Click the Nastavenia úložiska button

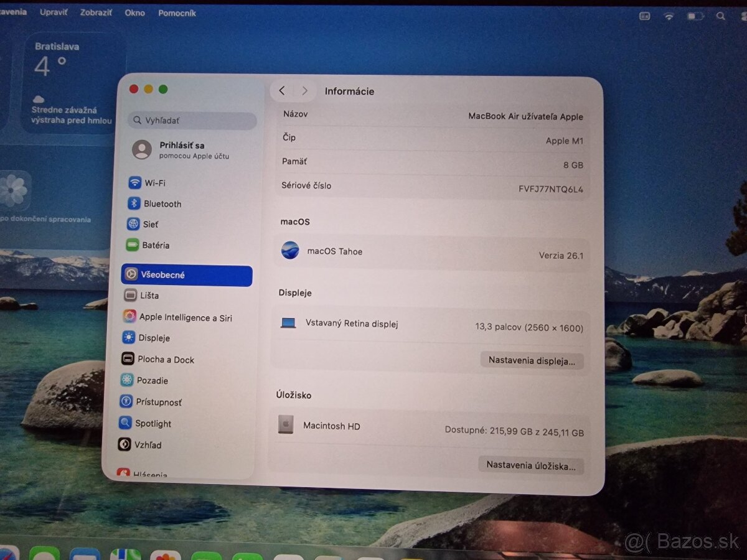pyautogui.click(x=530, y=465)
